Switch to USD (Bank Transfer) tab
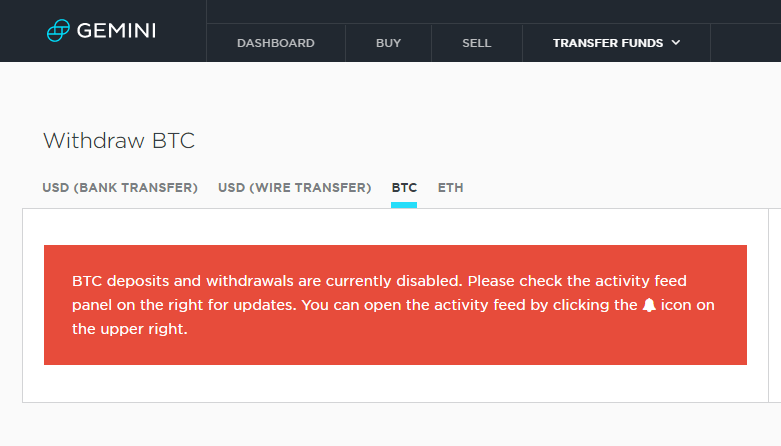This screenshot has width=781, height=446. 120,188
